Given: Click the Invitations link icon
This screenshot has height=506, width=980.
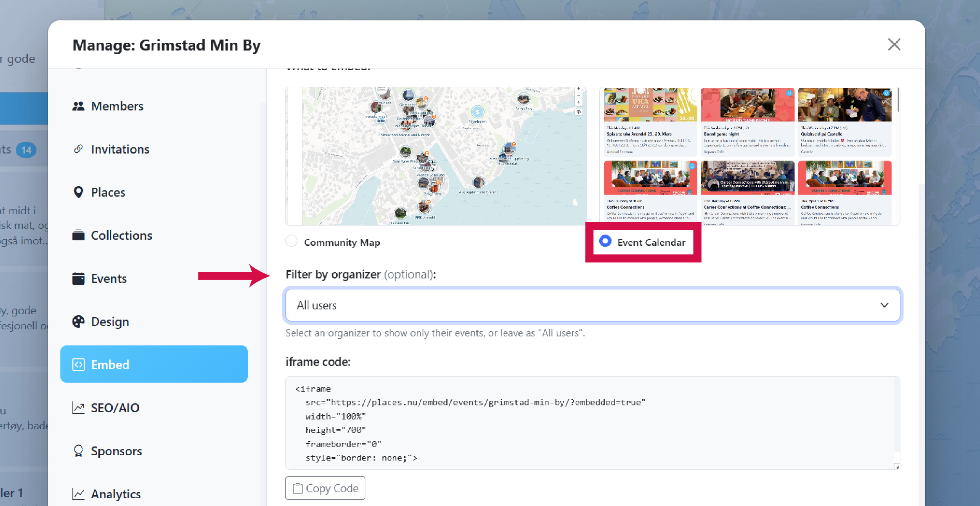Looking at the screenshot, I should (78, 149).
